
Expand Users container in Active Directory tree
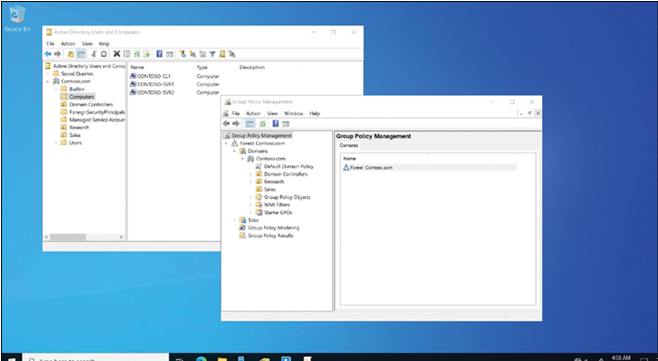coord(56,143)
